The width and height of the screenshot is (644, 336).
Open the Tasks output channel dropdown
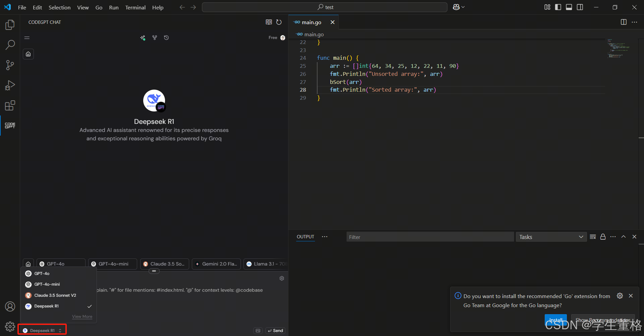[x=551, y=237]
